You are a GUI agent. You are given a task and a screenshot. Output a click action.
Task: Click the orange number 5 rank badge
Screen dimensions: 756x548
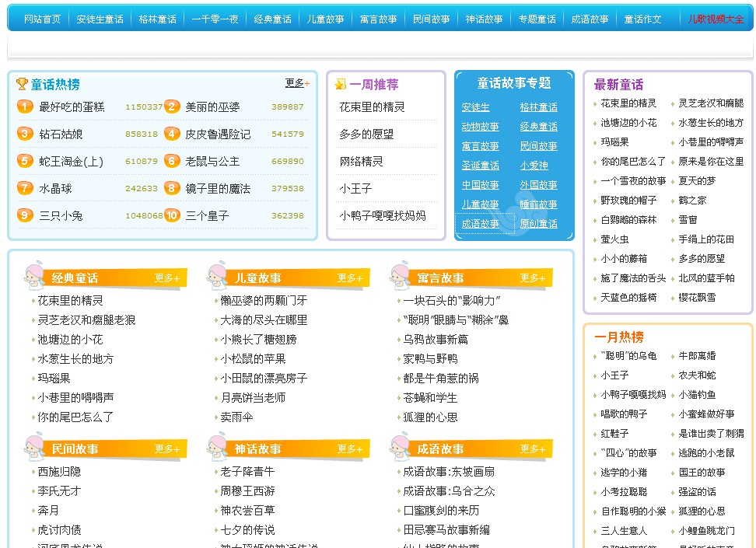25,162
